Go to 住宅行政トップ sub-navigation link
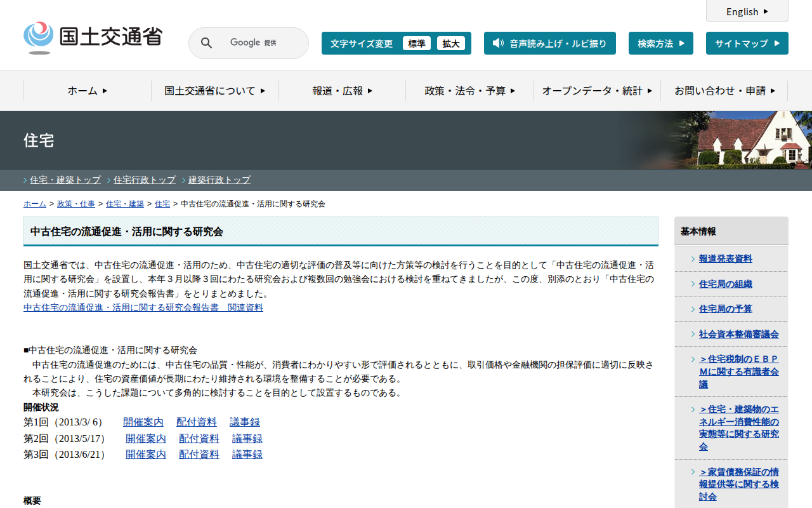The height and width of the screenshot is (508, 812). click(x=145, y=180)
